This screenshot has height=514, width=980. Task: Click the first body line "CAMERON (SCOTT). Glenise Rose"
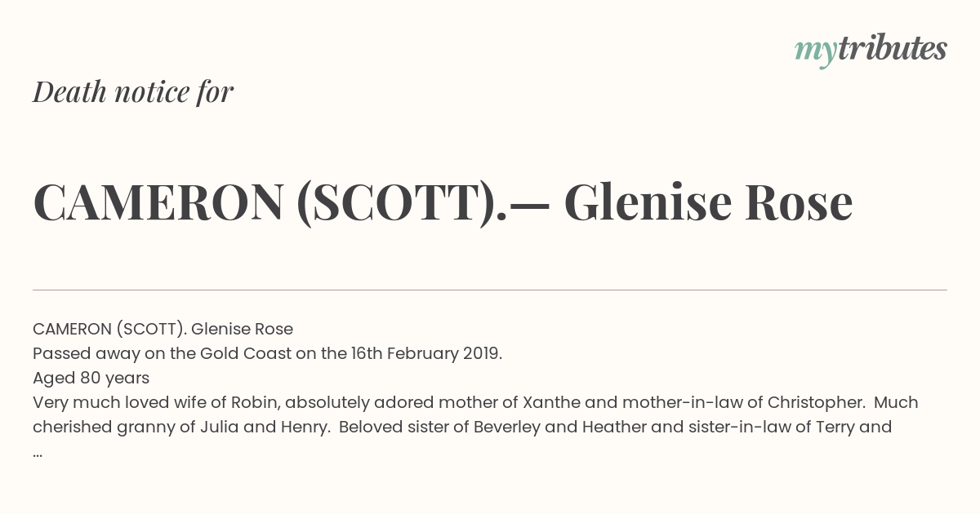[x=163, y=329]
